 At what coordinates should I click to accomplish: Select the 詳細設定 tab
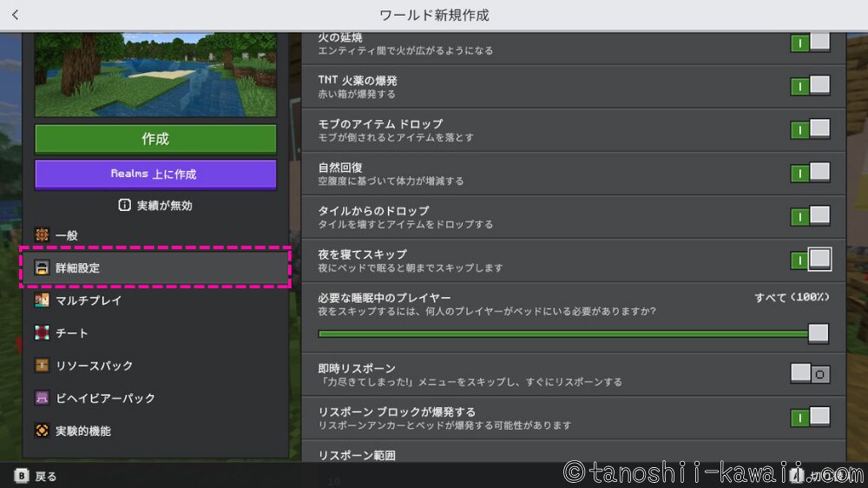coord(155,267)
